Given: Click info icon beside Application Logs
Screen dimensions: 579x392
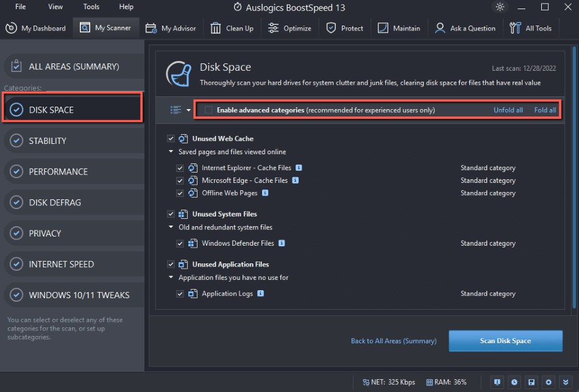Looking at the screenshot, I should tap(261, 293).
